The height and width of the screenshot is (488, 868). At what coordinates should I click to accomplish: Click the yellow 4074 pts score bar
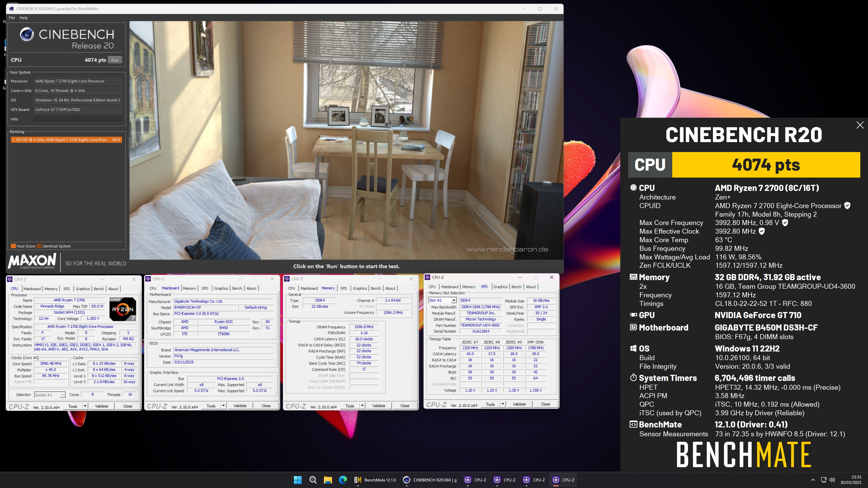pyautogui.click(x=766, y=165)
